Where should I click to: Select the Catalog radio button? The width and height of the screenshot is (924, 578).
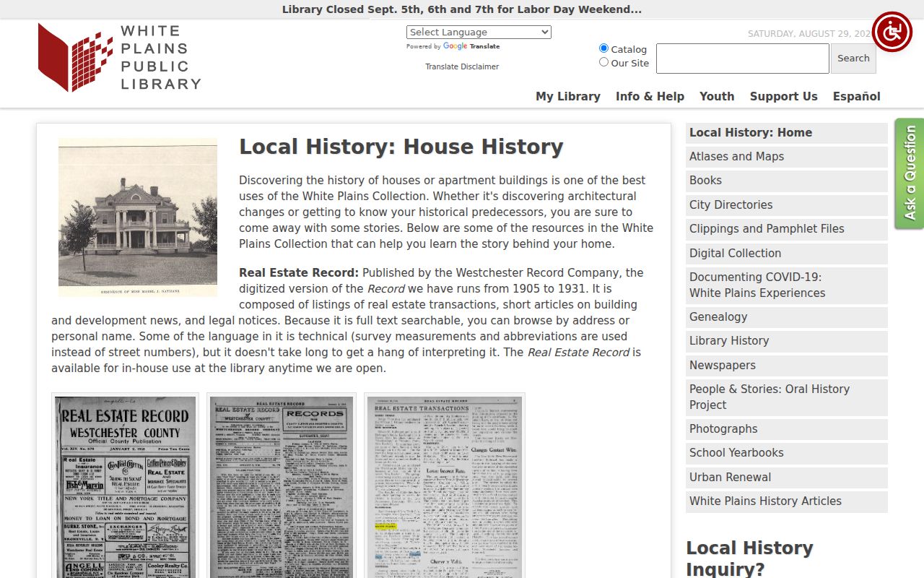point(603,48)
